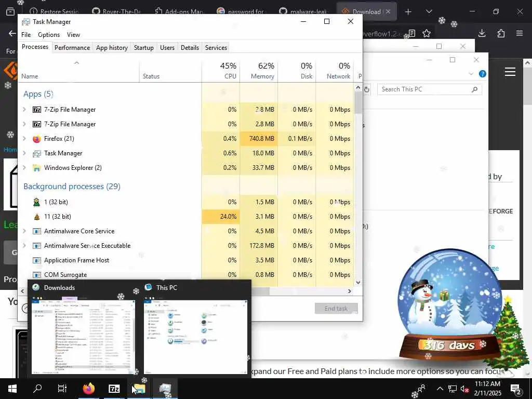Open Task View on the taskbar
This screenshot has width=532, height=399.
[x=62, y=389]
